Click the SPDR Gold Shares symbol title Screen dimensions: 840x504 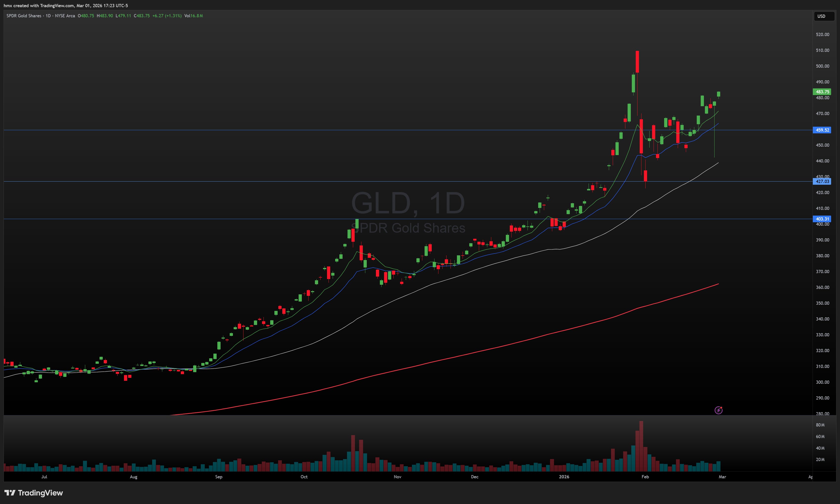coord(24,16)
